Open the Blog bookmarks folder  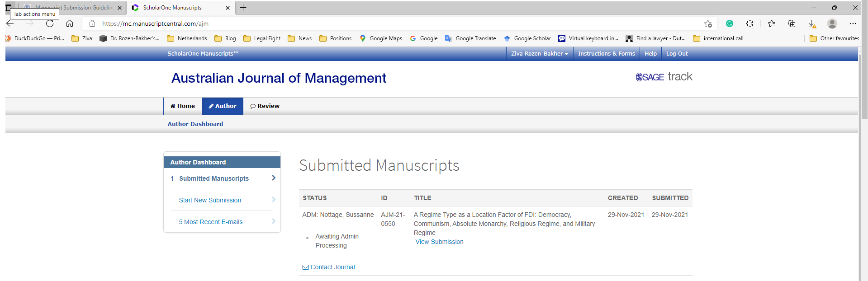(225, 38)
